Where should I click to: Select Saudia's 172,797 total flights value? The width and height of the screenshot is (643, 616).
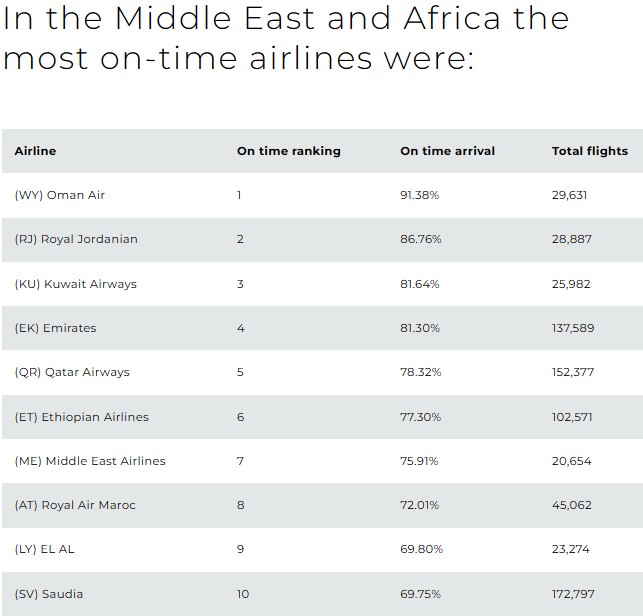(573, 594)
